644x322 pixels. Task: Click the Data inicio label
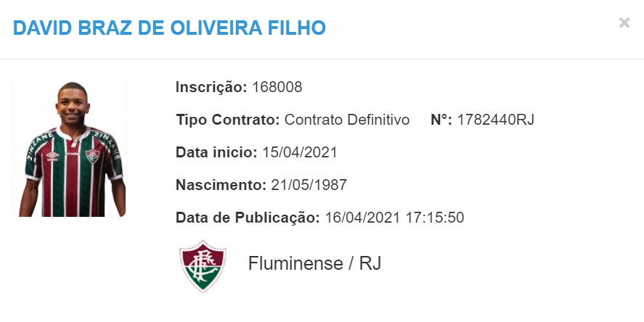(x=216, y=152)
